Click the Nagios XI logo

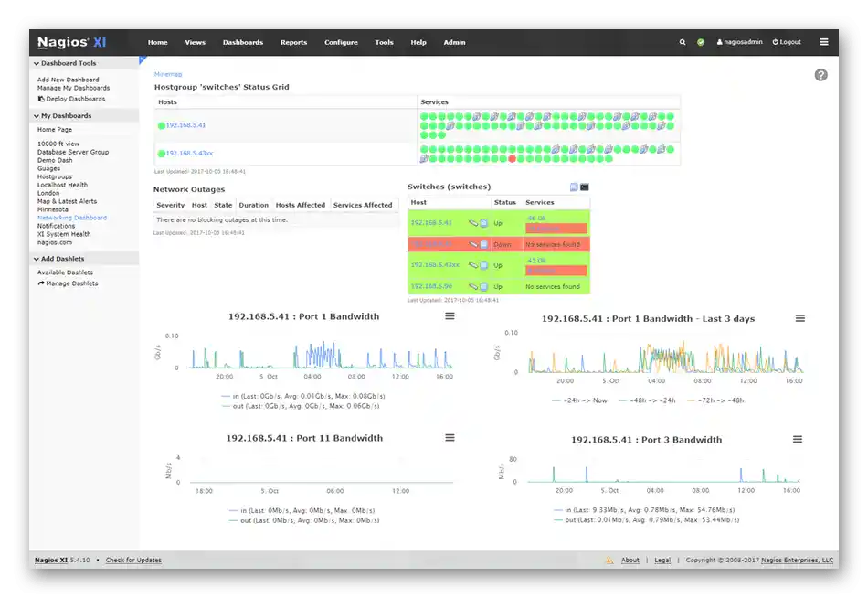tap(71, 42)
